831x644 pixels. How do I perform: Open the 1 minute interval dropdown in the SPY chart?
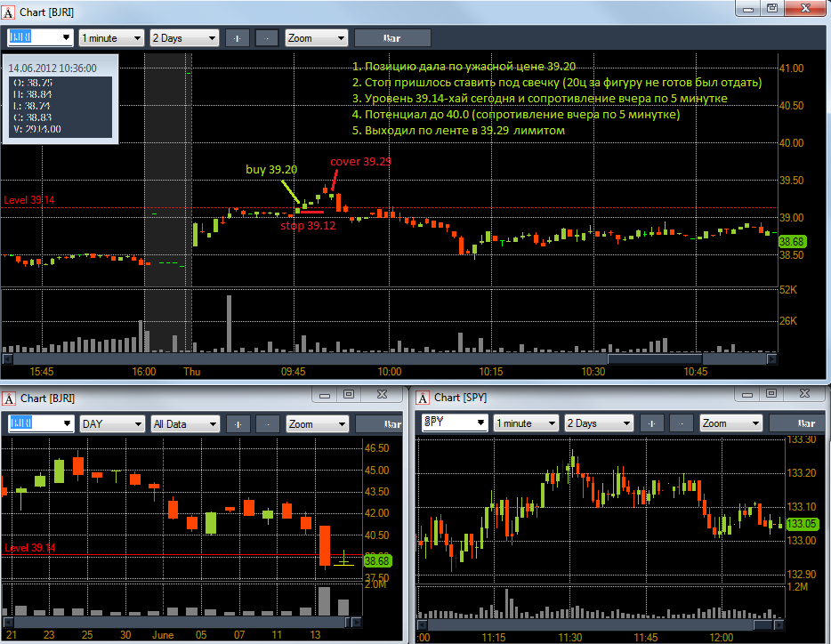click(526, 423)
